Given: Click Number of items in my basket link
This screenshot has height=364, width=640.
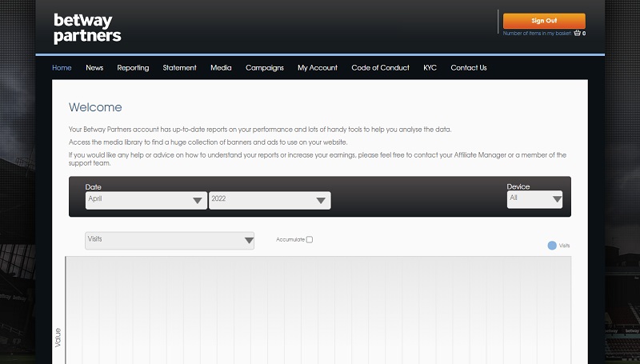Looking at the screenshot, I should coord(537,34).
